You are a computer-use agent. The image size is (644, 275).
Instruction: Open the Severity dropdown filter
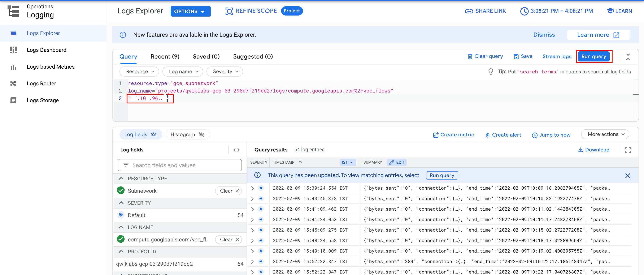point(226,72)
